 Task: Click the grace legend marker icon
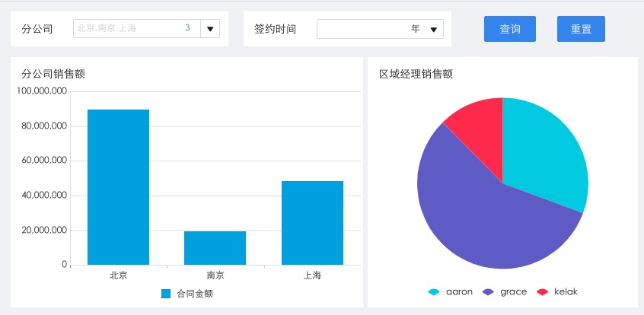click(x=489, y=292)
